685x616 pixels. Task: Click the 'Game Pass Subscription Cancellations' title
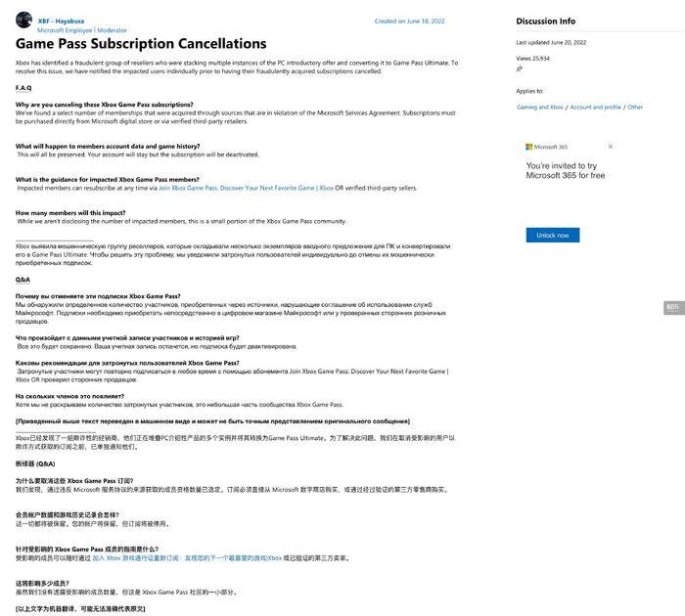point(141,44)
